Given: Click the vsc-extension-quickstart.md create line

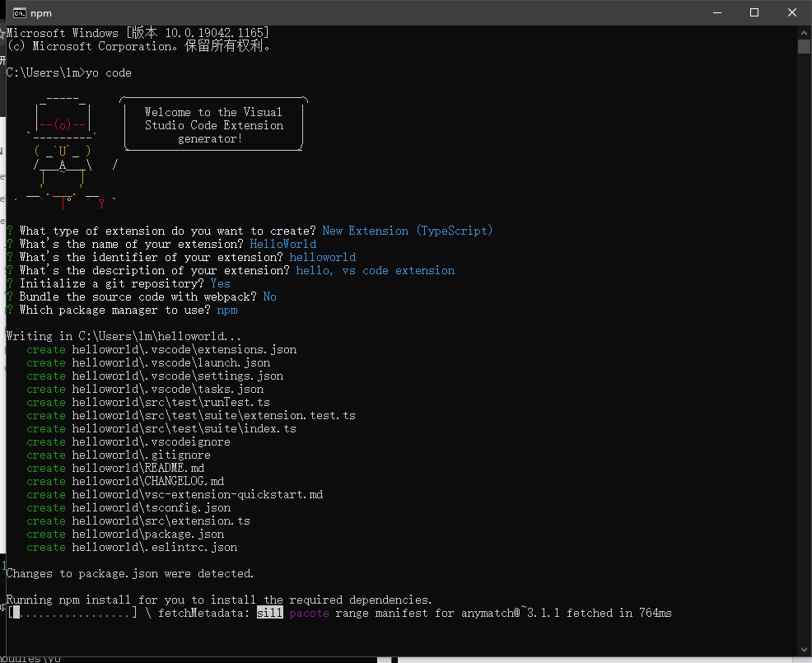Looking at the screenshot, I should click(x=175, y=495).
